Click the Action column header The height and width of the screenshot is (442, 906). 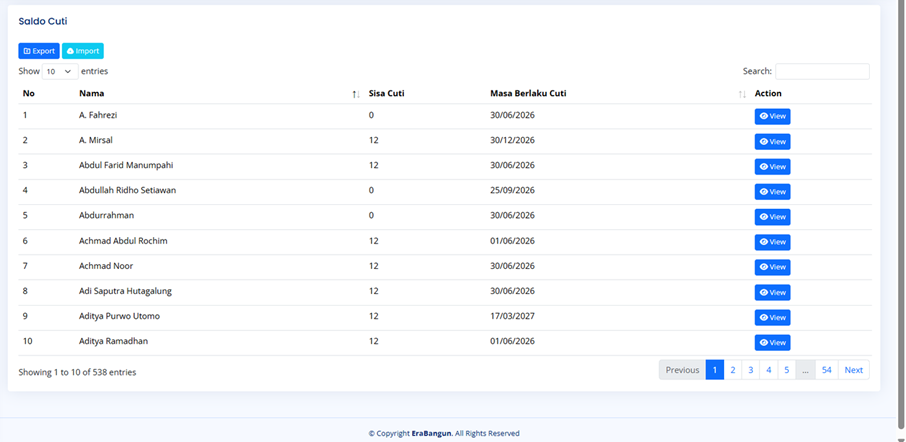[x=768, y=94]
